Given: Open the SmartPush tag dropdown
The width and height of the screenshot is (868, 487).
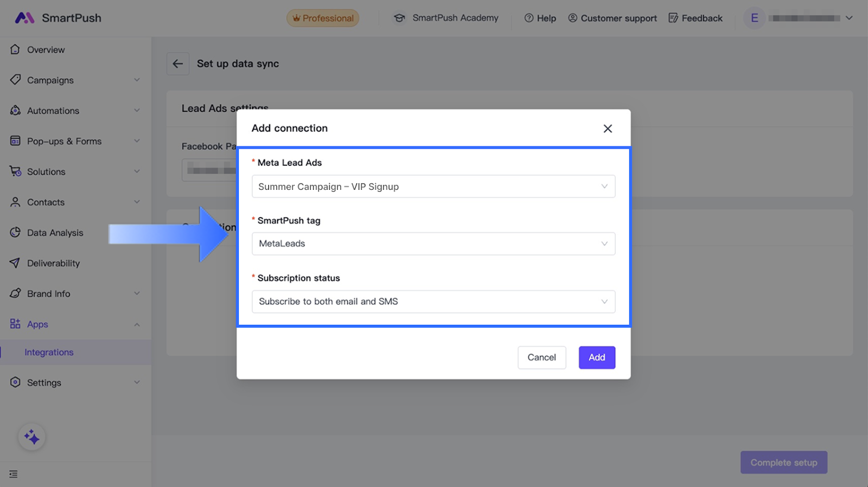Looking at the screenshot, I should tap(433, 244).
